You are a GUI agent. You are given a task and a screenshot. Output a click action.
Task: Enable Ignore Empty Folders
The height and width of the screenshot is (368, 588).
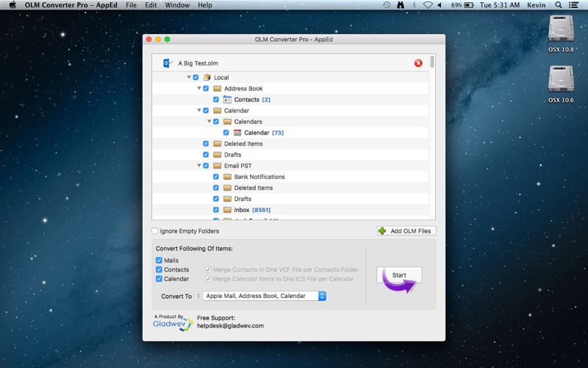coord(155,231)
